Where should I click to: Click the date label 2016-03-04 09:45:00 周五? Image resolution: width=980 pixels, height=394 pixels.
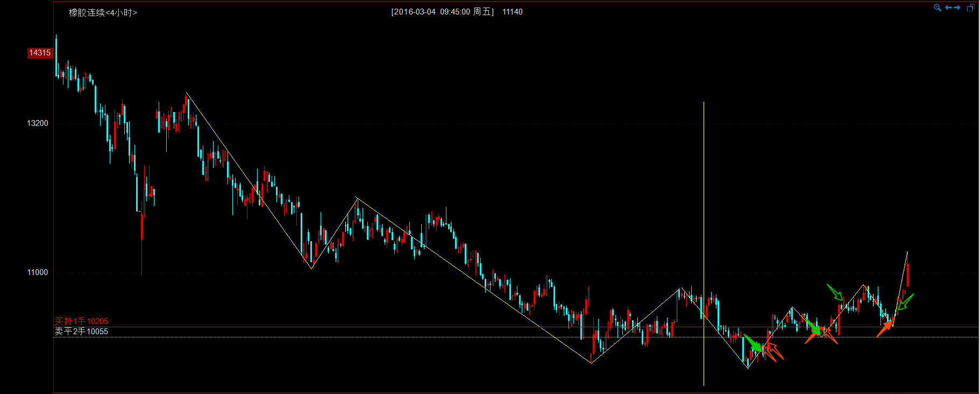442,12
